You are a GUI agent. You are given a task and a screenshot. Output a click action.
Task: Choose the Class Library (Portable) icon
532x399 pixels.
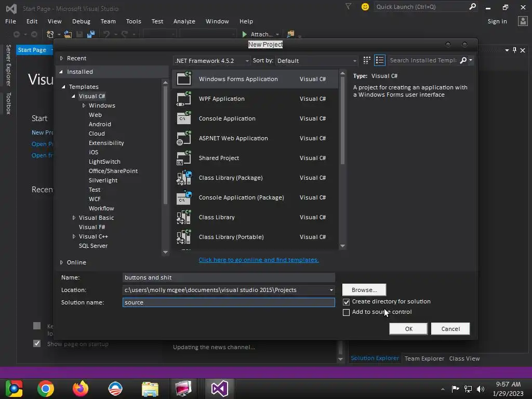pyautogui.click(x=184, y=237)
